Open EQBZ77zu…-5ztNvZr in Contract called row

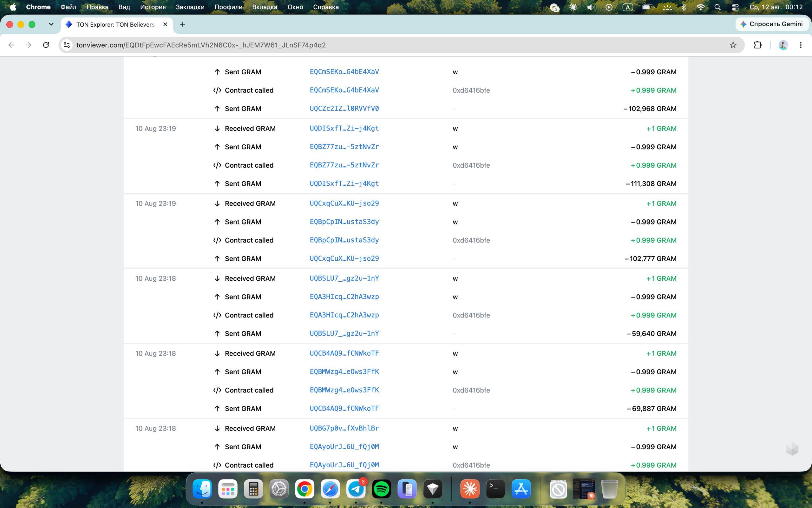pyautogui.click(x=344, y=165)
